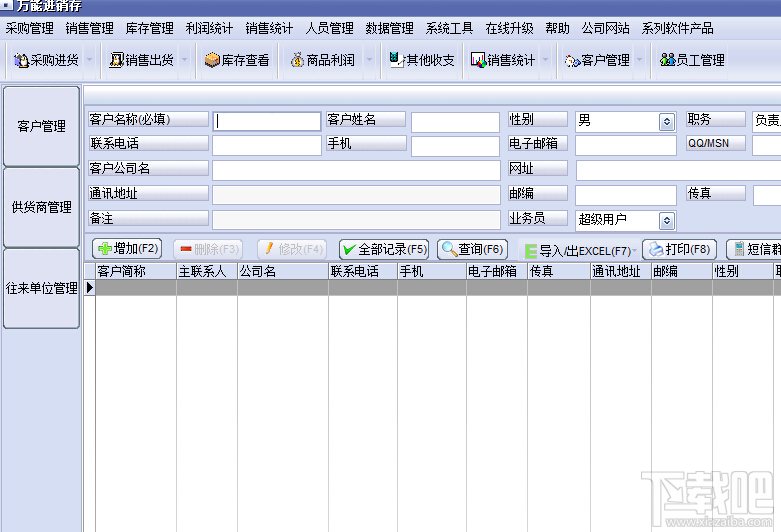
Task: Focus the 通讯地址 input field
Action: (356, 195)
